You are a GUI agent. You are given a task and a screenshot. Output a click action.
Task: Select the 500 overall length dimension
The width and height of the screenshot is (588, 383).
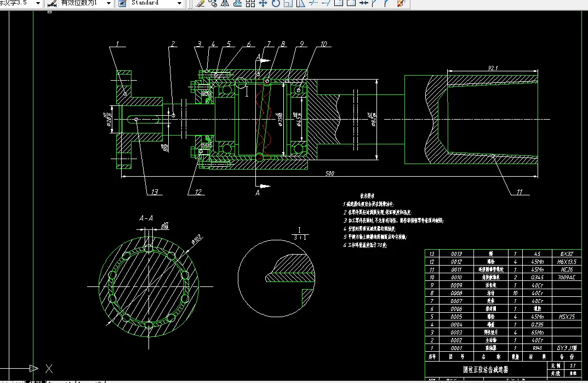tap(330, 173)
